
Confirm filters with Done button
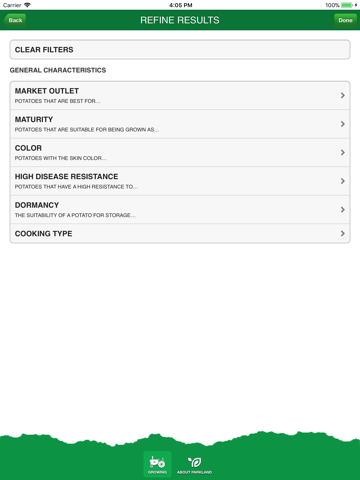coord(345,20)
